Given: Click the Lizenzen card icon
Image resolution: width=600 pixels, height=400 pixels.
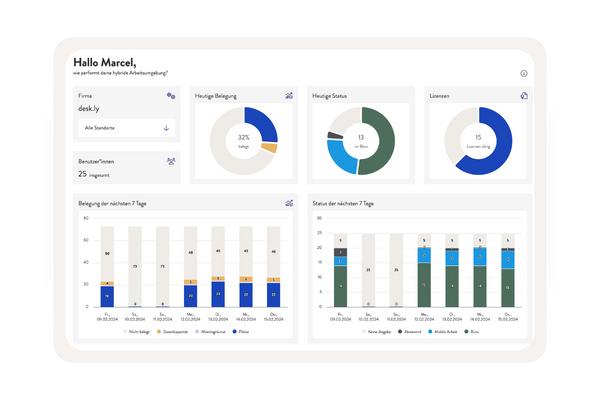Looking at the screenshot, I should (x=524, y=96).
